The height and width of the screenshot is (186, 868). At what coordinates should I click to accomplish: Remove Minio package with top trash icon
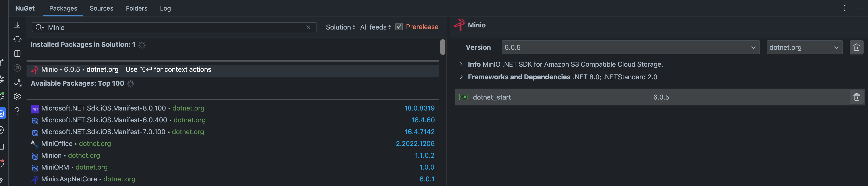tap(856, 47)
